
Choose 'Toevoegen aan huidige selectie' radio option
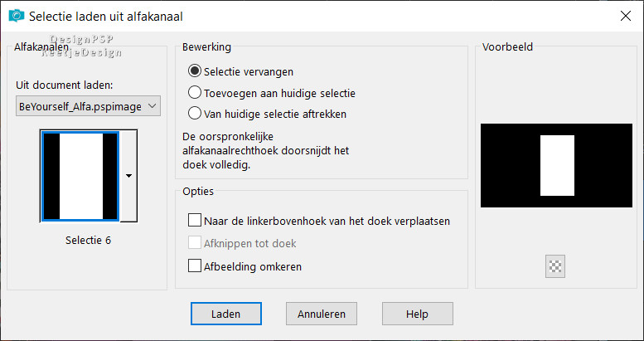tap(196, 93)
